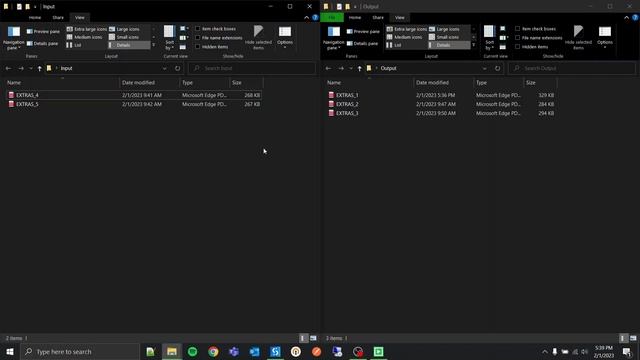This screenshot has height=360, width=640.
Task: Select Medium icons layout in Output window
Action: [404, 37]
